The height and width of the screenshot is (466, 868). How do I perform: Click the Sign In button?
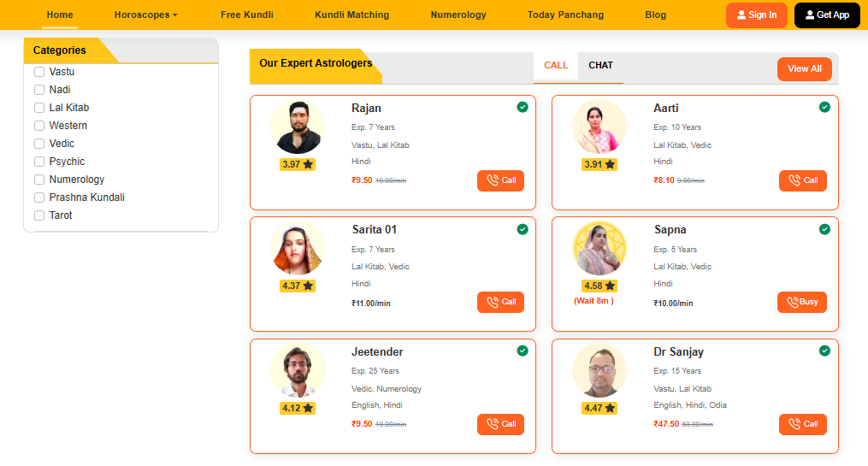pos(756,15)
